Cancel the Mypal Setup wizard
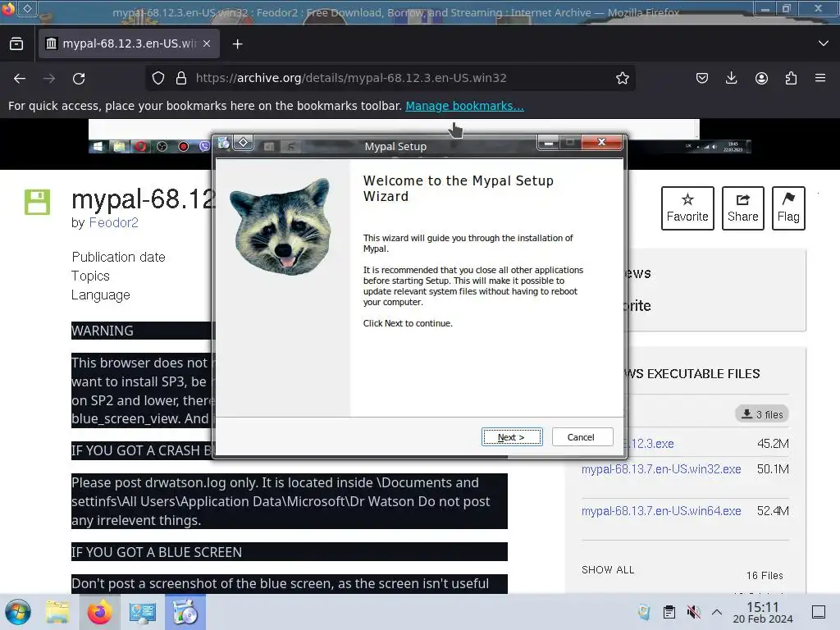840x630 pixels. click(582, 437)
